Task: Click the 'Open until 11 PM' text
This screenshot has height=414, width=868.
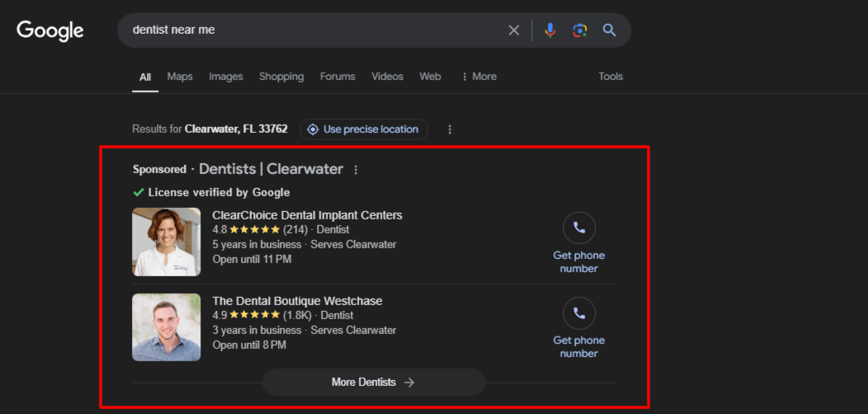Action: [252, 259]
